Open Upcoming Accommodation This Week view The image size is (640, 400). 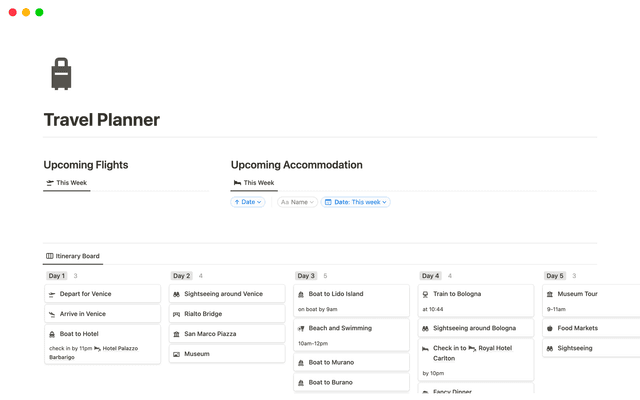coord(254,183)
